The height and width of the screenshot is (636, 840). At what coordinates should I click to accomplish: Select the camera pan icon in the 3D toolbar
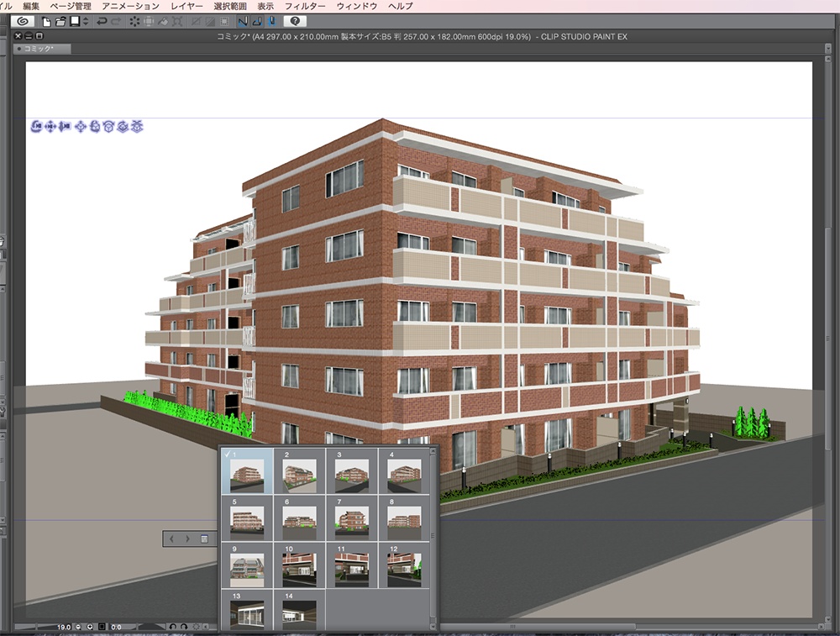tap(50, 127)
